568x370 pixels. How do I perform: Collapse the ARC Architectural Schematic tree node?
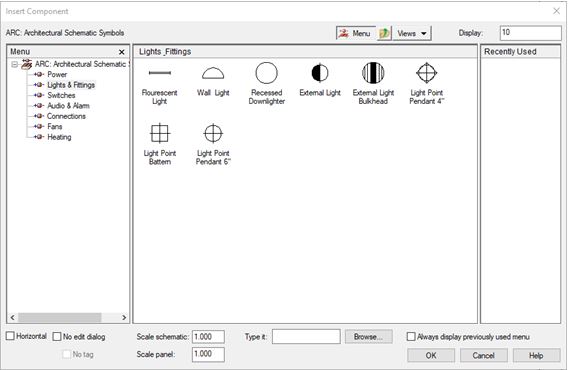(x=14, y=65)
